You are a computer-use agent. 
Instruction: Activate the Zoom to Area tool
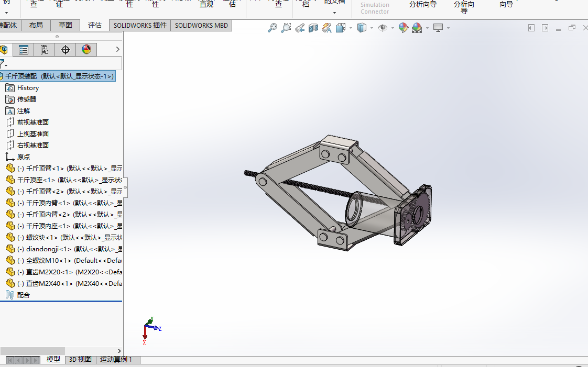(286, 28)
